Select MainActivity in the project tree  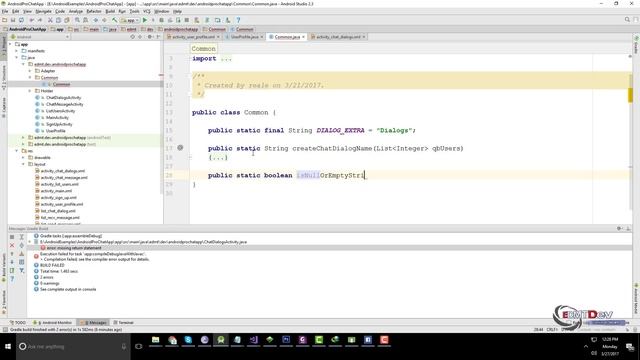57,118
